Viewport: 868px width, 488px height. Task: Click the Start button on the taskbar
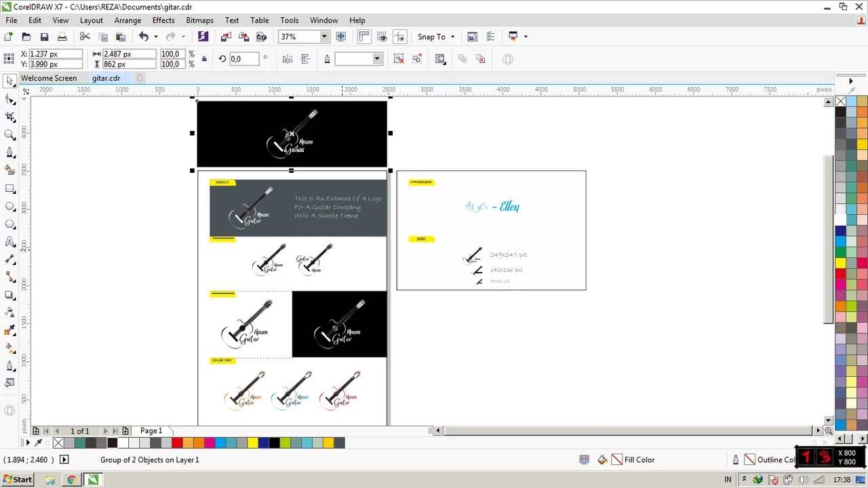tap(18, 479)
